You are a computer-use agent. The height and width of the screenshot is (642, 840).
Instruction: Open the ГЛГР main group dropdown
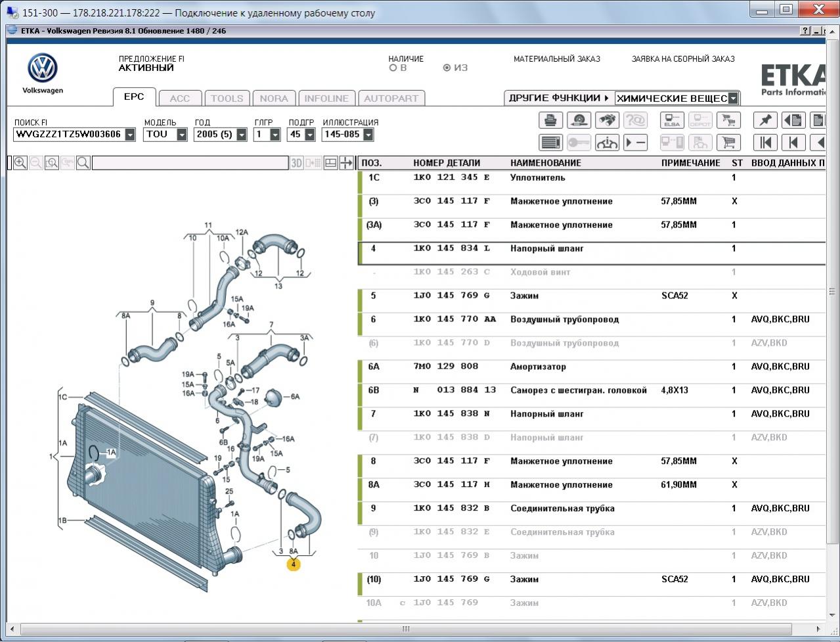tap(275, 135)
